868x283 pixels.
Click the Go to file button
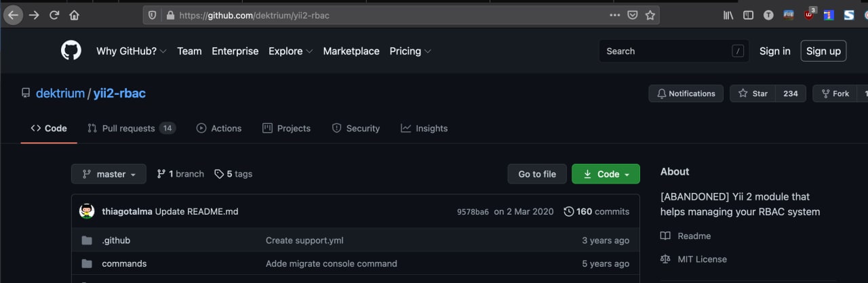point(537,174)
